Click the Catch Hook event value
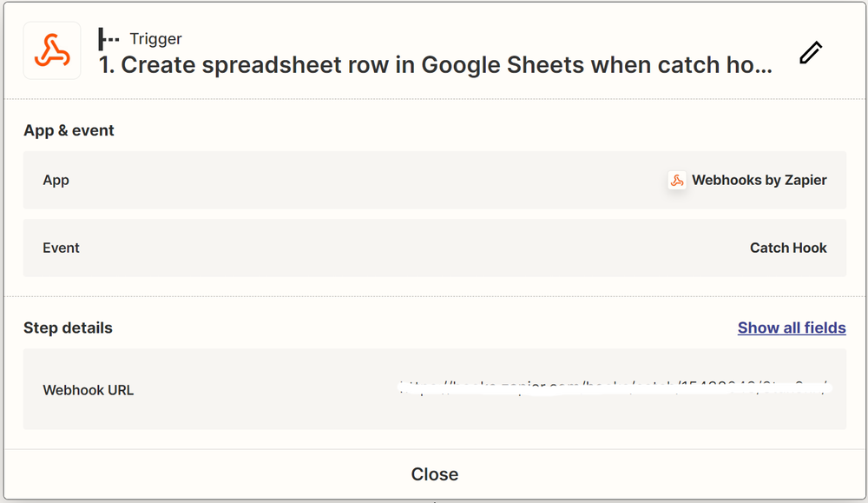This screenshot has height=503, width=868. pos(788,248)
